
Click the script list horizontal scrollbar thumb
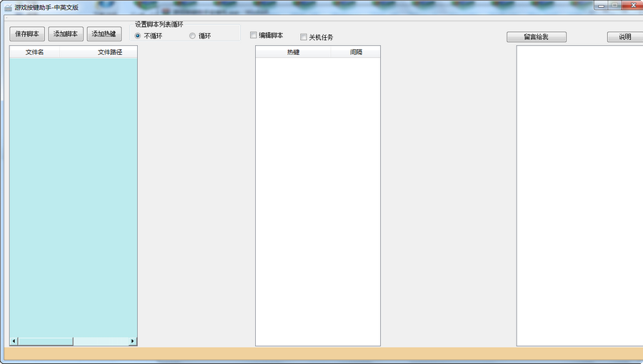click(46, 341)
